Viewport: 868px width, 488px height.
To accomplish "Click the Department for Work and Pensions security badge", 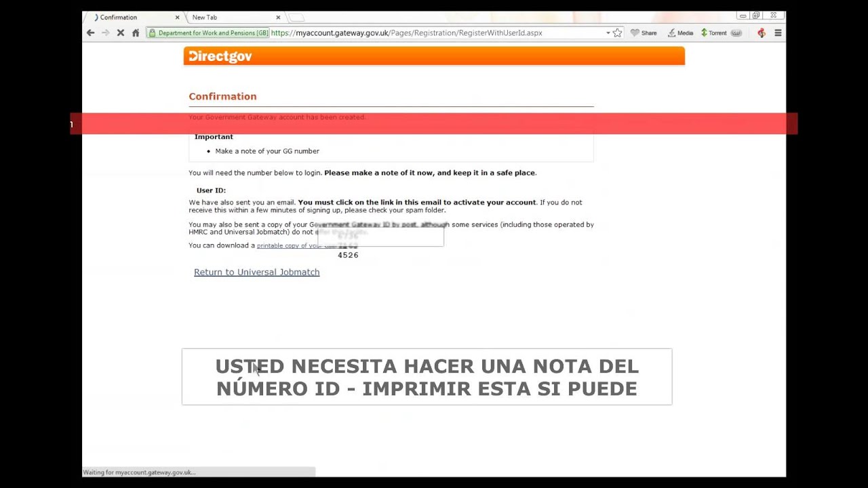I will click(x=208, y=33).
